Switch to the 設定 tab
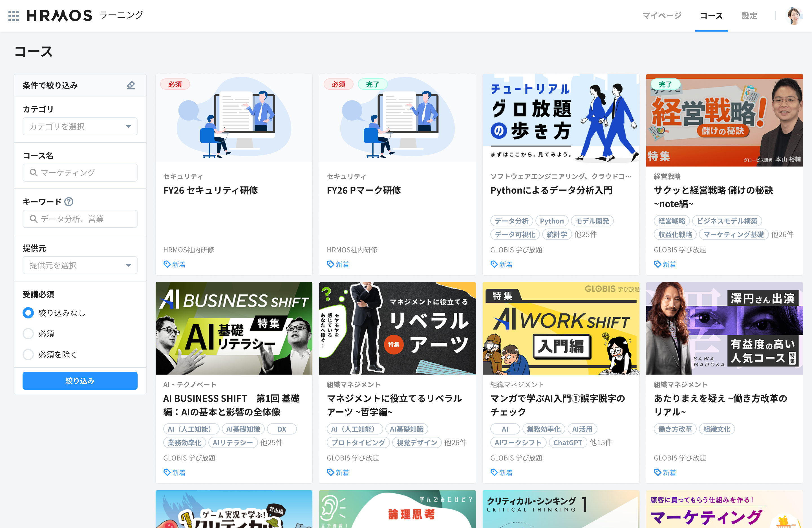Image resolution: width=812 pixels, height=528 pixels. click(749, 16)
